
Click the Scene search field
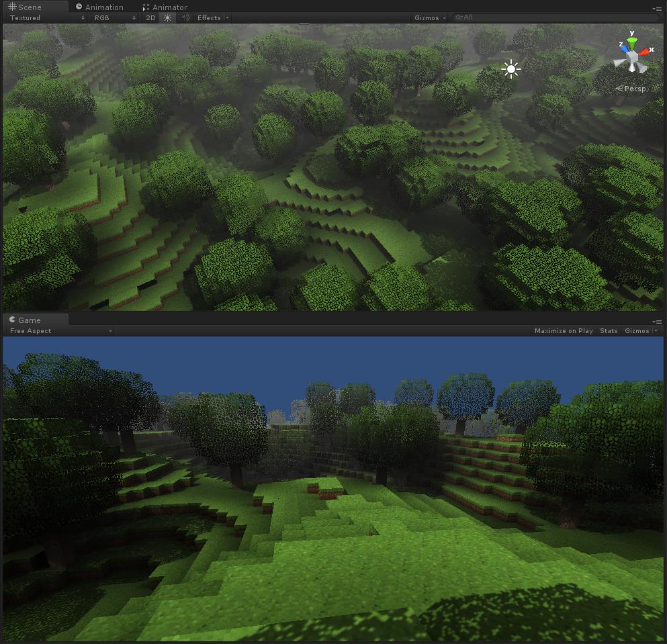coord(556,17)
